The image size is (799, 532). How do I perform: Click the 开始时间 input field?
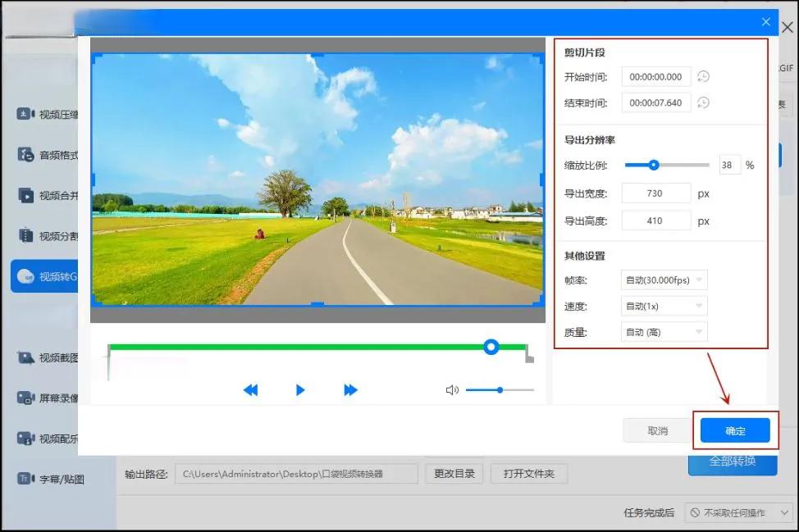(x=655, y=77)
